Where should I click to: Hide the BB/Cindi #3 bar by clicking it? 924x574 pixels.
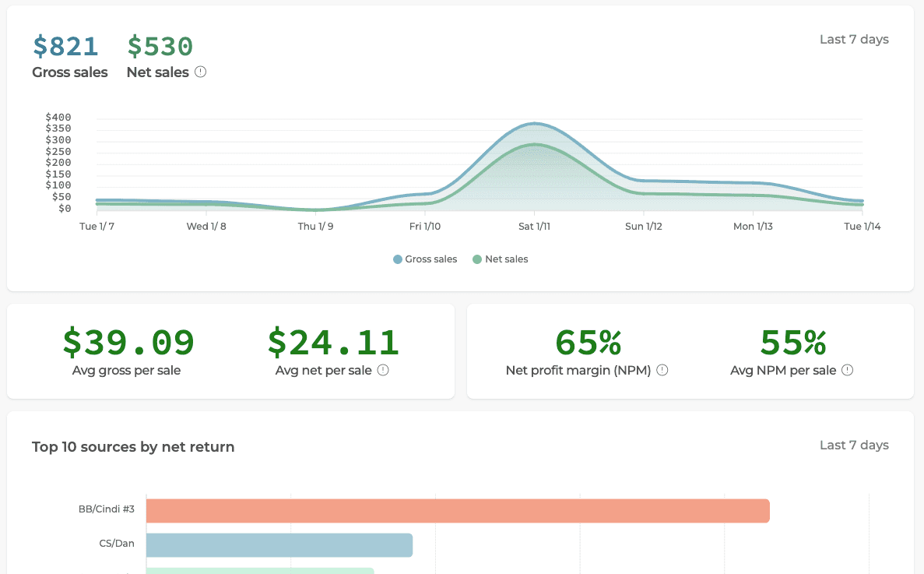(459, 511)
